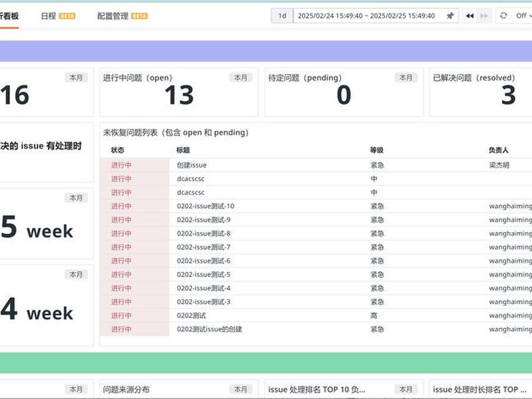The height and width of the screenshot is (399, 532).
Task: Step forward to next time range
Action: click(484, 16)
